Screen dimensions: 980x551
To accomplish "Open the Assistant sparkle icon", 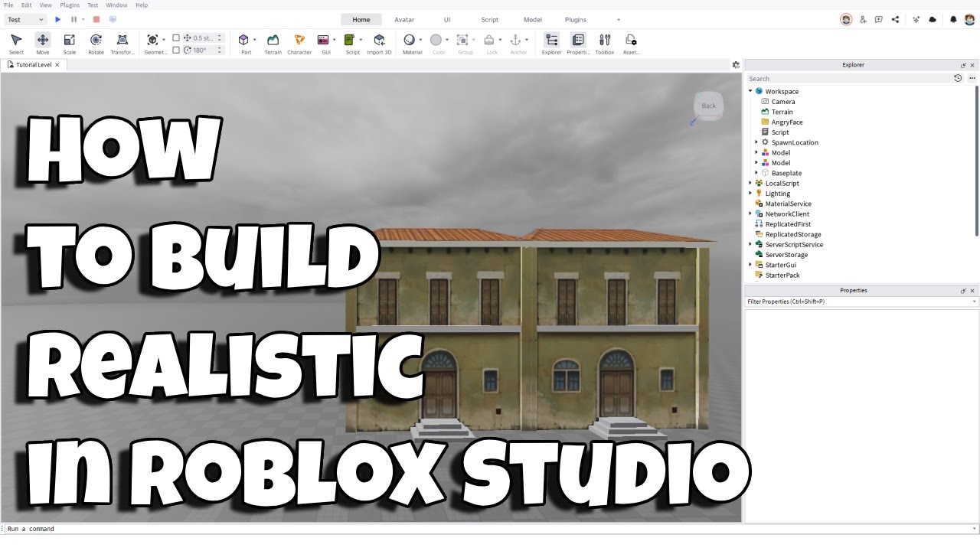I will (916, 19).
